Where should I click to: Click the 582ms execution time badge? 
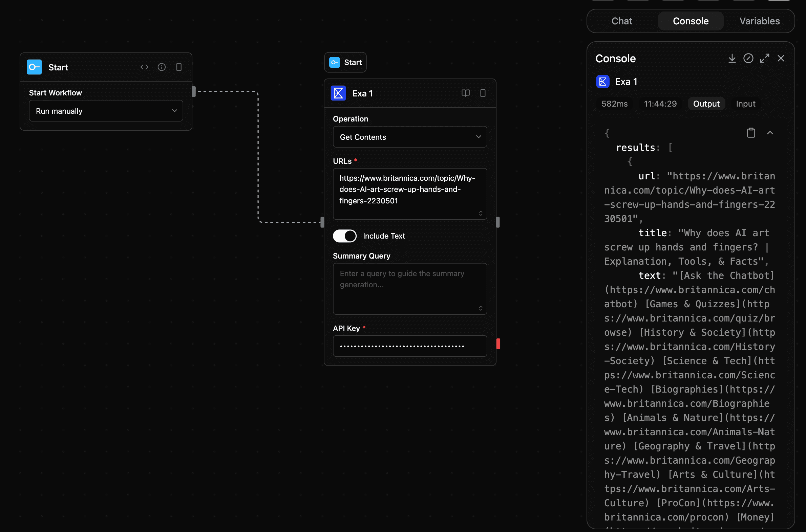(x=615, y=104)
